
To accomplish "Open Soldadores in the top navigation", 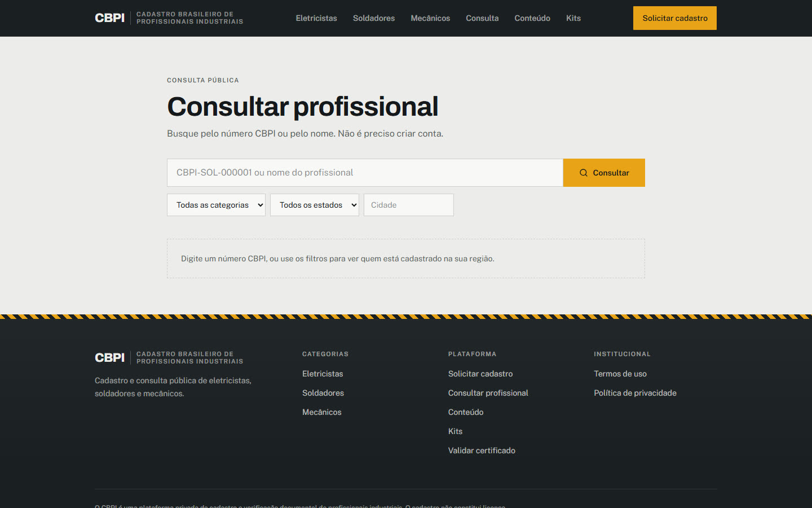I will pos(374,18).
